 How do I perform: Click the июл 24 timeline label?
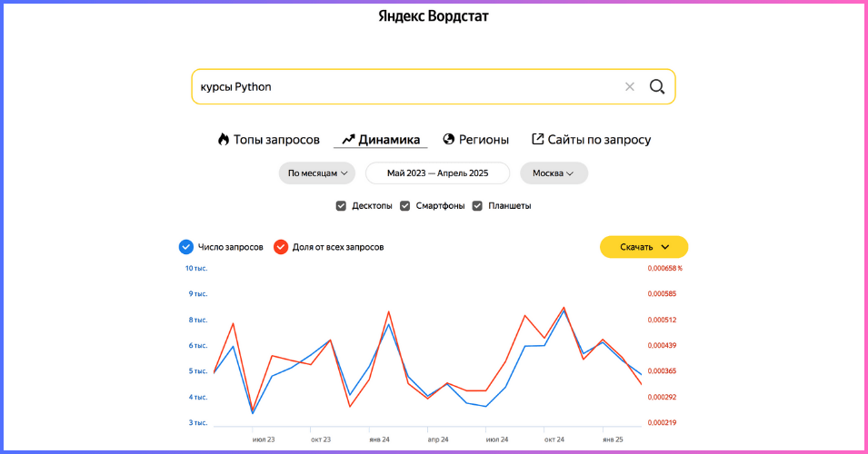point(497,439)
